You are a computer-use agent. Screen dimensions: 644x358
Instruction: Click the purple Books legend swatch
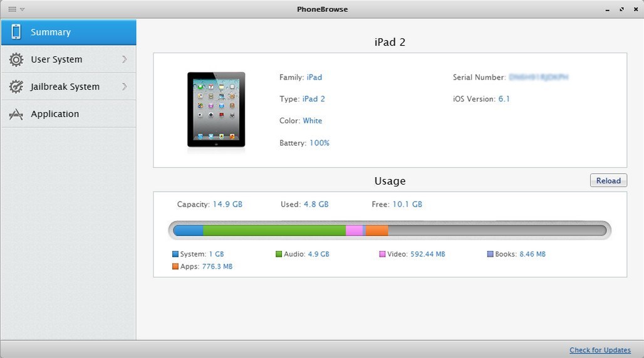(490, 254)
